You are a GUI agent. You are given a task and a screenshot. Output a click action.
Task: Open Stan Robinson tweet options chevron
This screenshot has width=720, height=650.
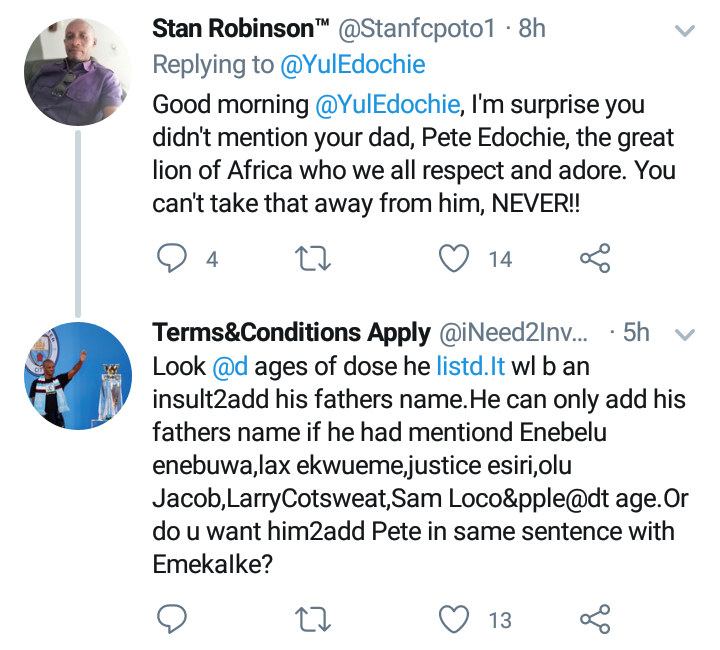coord(685,31)
